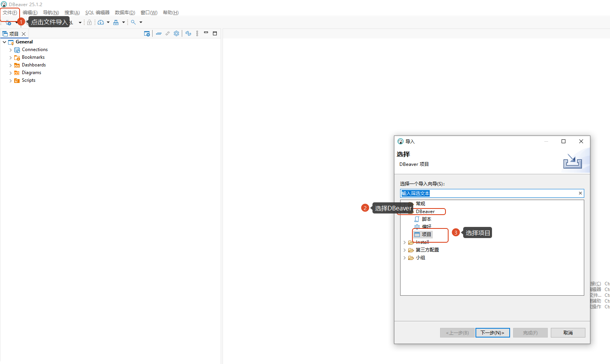Click the Dashboards folder icon
The height and width of the screenshot is (364, 610).
[17, 65]
